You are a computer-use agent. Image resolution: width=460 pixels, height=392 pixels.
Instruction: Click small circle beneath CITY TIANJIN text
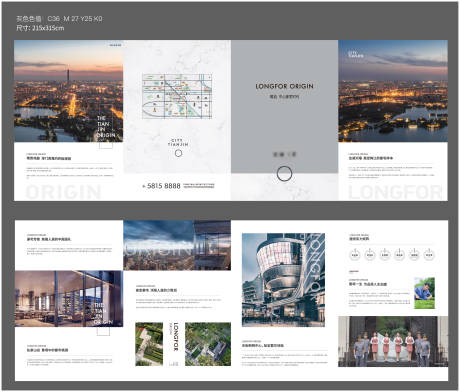179,153
